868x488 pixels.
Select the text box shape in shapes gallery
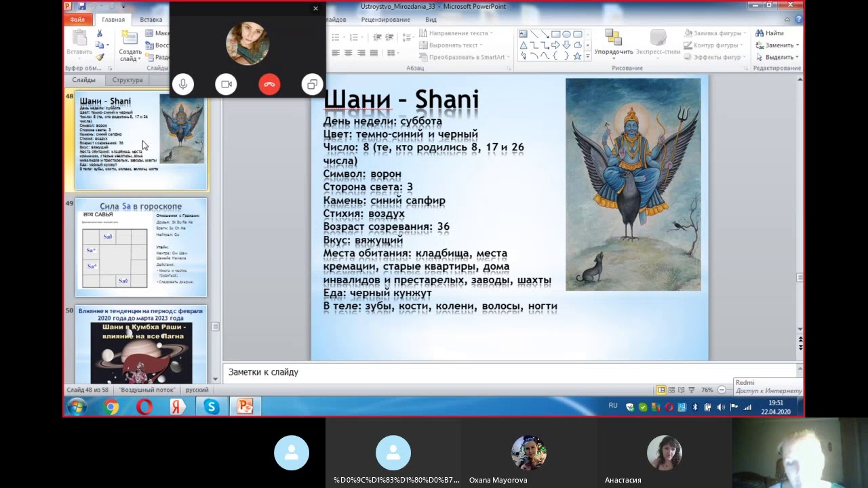523,34
